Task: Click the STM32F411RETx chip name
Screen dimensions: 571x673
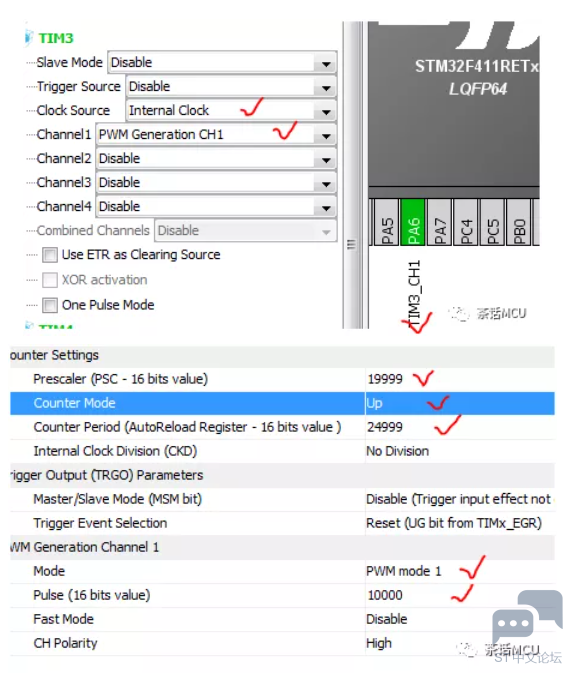Action: pos(476,67)
